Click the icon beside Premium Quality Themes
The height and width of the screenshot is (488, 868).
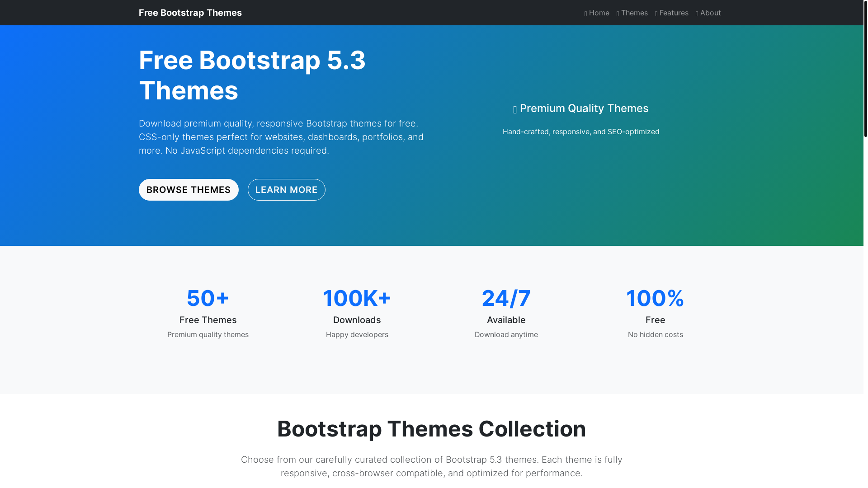[x=515, y=109]
